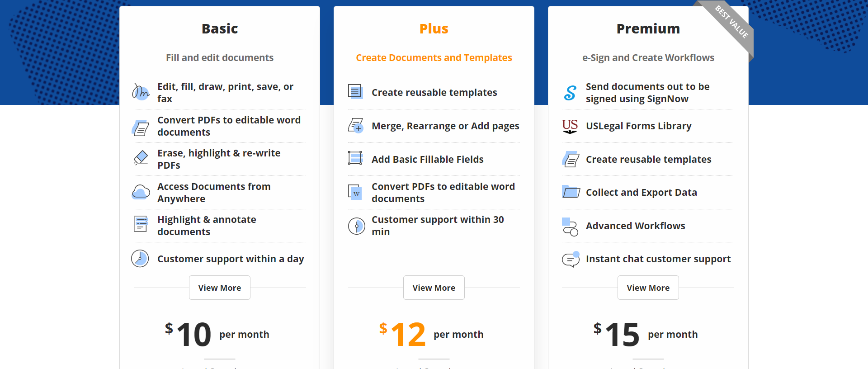Select the Add Basic Fillable Fields icon
This screenshot has height=369, width=868.
click(356, 159)
